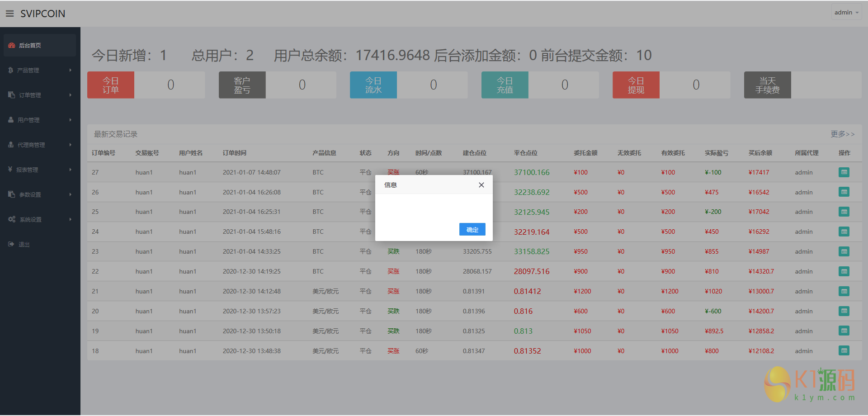The image size is (868, 416).
Task: Select the 参数设置 menu item
Action: pos(40,194)
